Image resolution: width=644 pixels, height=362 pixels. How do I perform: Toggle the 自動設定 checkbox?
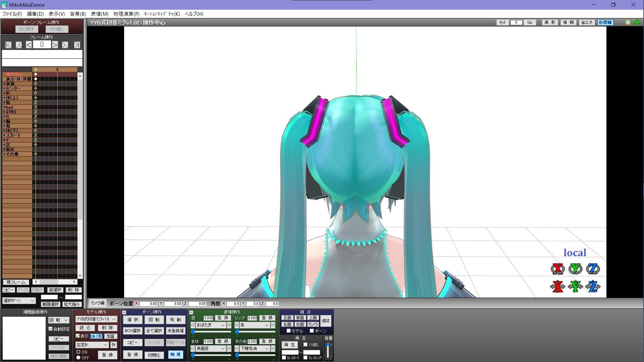point(51,329)
